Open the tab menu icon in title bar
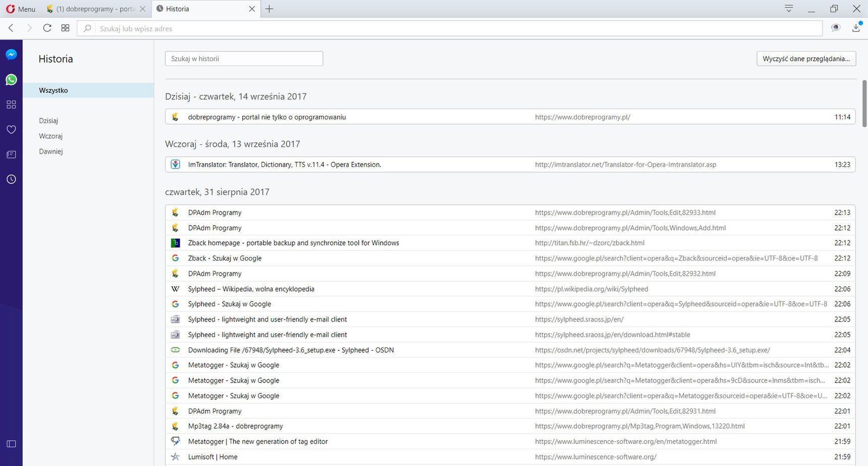Screen dimensions: 868x466 point(789,8)
